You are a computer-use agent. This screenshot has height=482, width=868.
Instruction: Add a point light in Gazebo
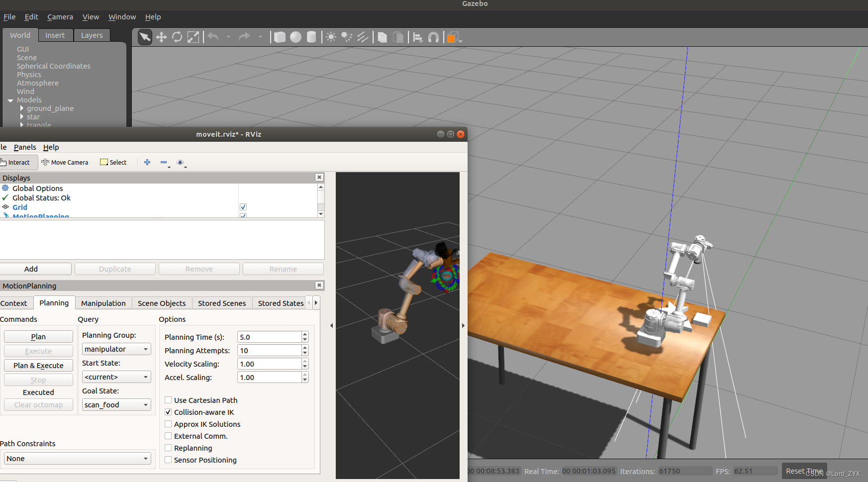click(x=331, y=37)
